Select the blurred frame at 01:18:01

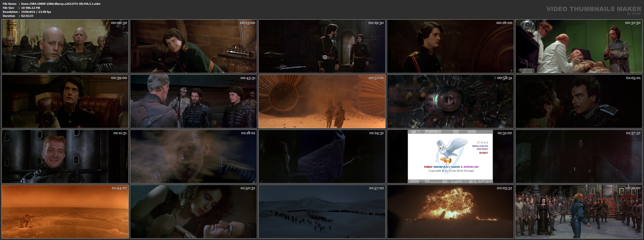click(193, 156)
